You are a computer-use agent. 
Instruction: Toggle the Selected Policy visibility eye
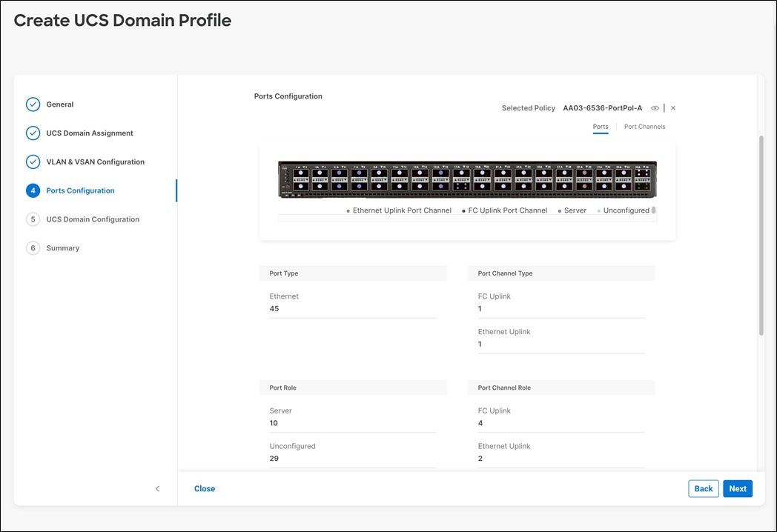tap(655, 107)
